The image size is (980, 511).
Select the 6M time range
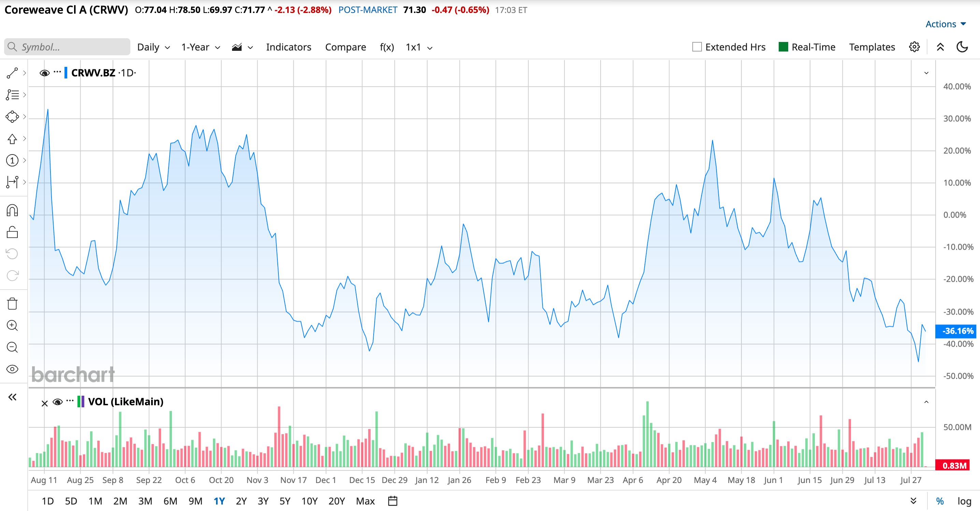[170, 501]
